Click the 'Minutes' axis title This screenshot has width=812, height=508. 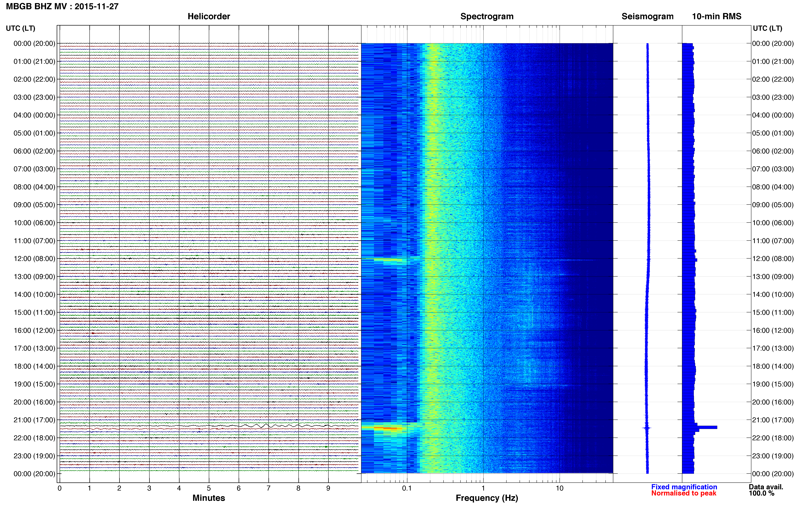pyautogui.click(x=208, y=498)
